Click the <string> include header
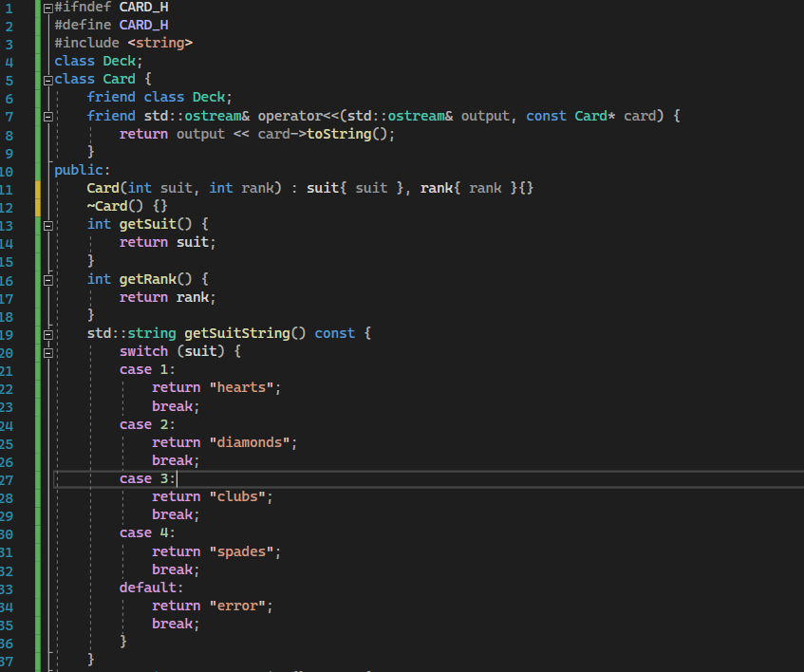 click(x=160, y=43)
